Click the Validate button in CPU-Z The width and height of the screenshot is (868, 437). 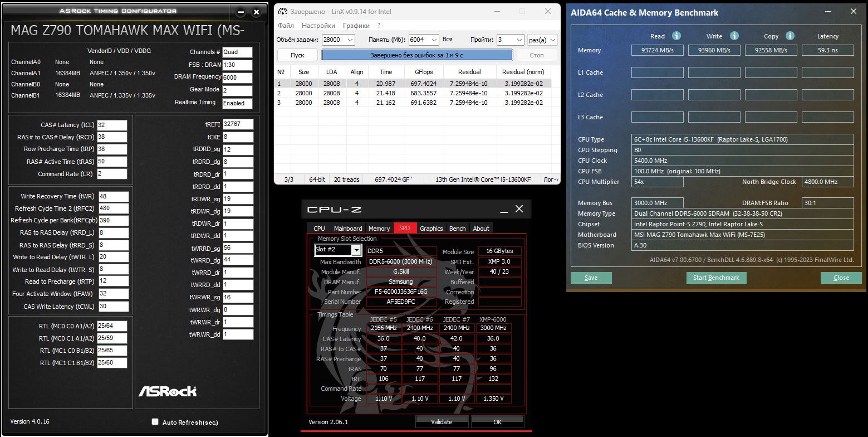(x=442, y=421)
